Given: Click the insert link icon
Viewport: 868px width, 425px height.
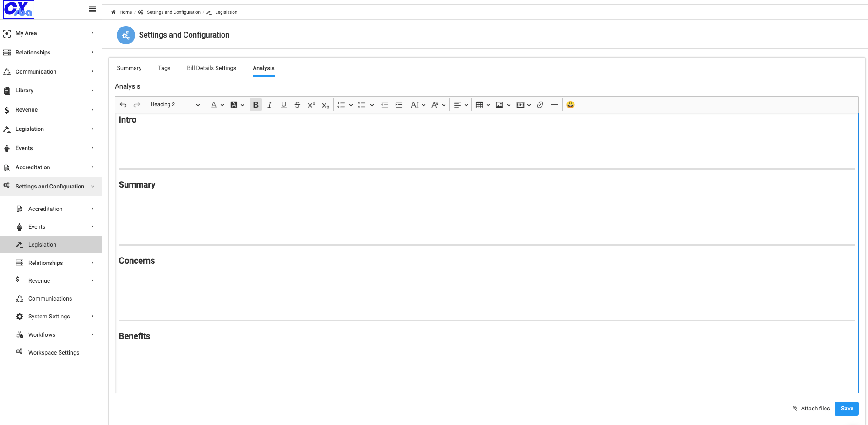Looking at the screenshot, I should click(540, 105).
